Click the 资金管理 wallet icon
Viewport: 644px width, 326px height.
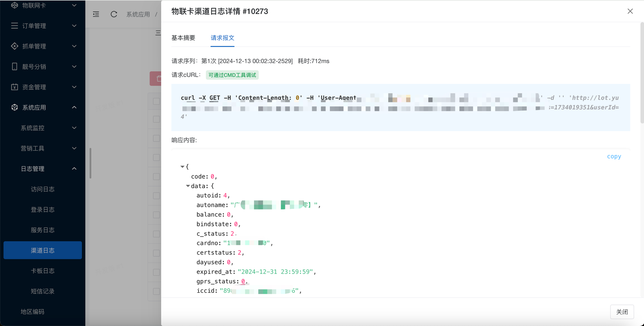[14, 87]
